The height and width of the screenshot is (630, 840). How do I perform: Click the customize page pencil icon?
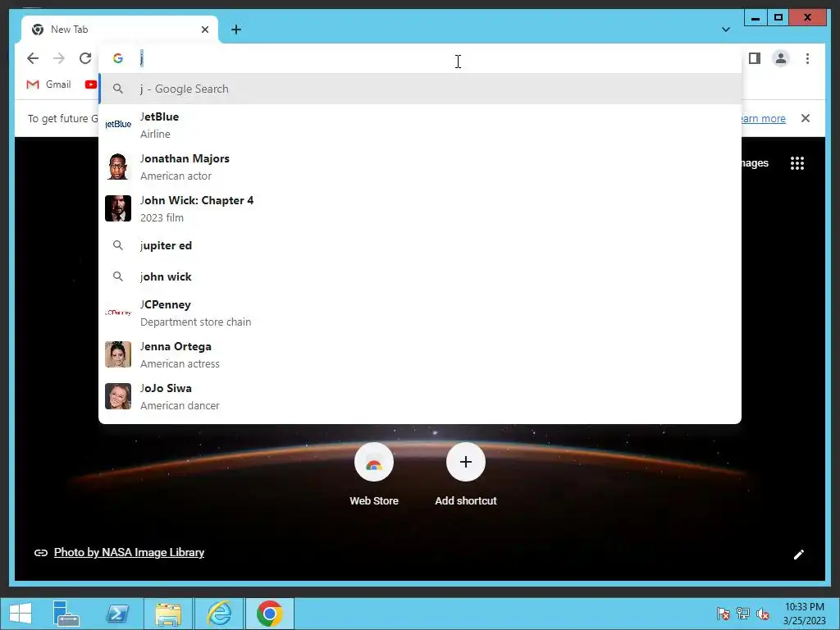[799, 555]
